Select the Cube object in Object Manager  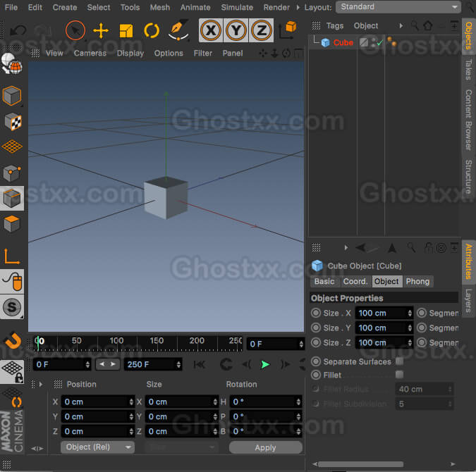[x=343, y=42]
